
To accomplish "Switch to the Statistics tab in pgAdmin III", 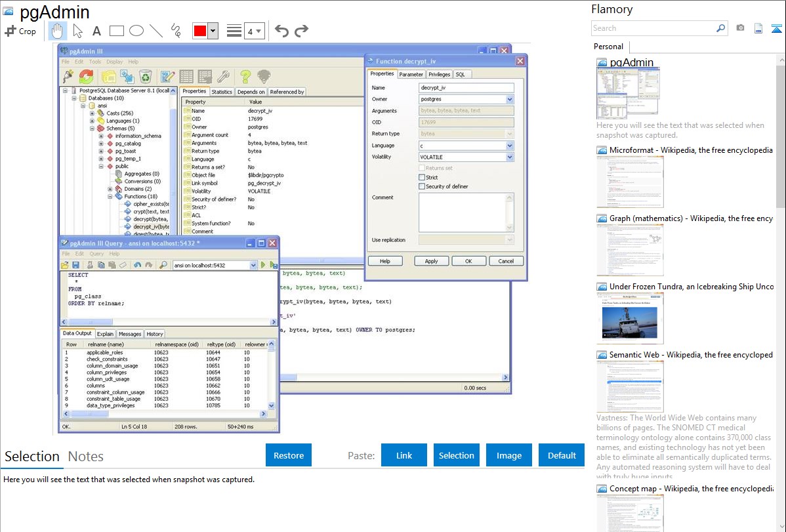I will pos(222,92).
